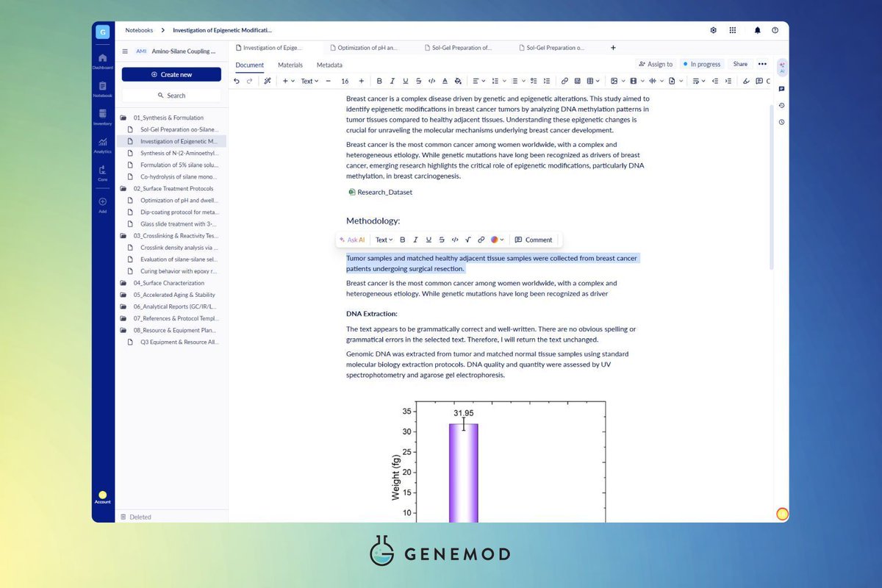
Task: Open the table insert dropdown
Action: click(x=593, y=81)
